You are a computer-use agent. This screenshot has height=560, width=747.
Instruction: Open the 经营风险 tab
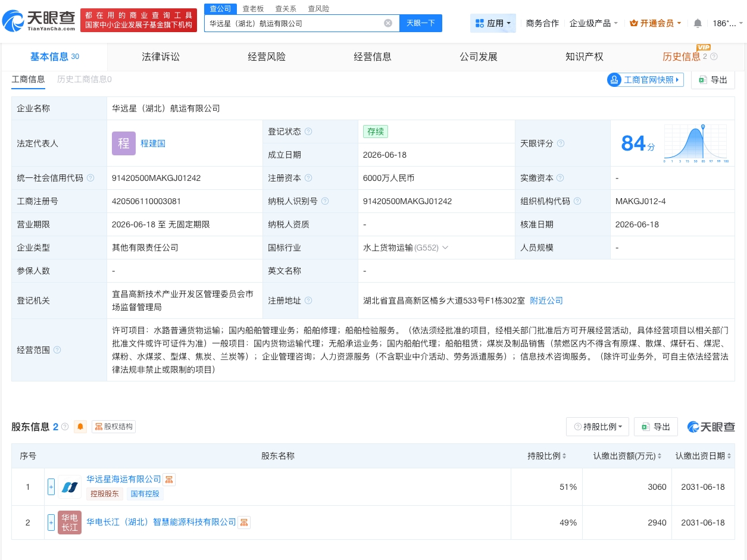click(x=267, y=57)
